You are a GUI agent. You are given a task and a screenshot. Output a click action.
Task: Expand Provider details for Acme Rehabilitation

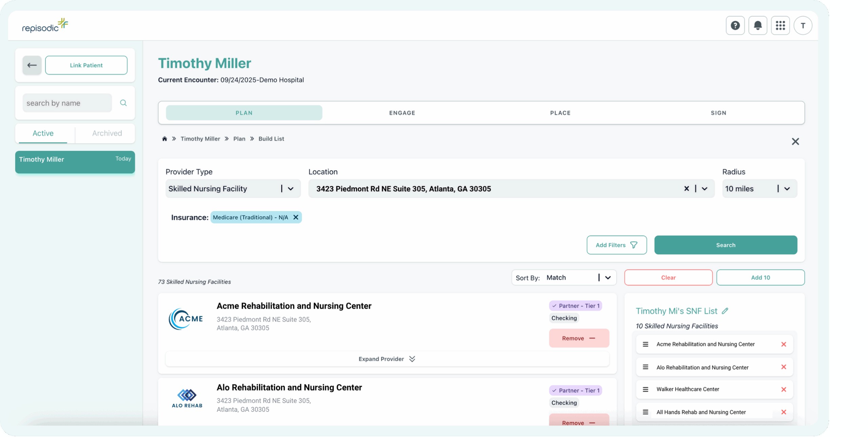[387, 359]
